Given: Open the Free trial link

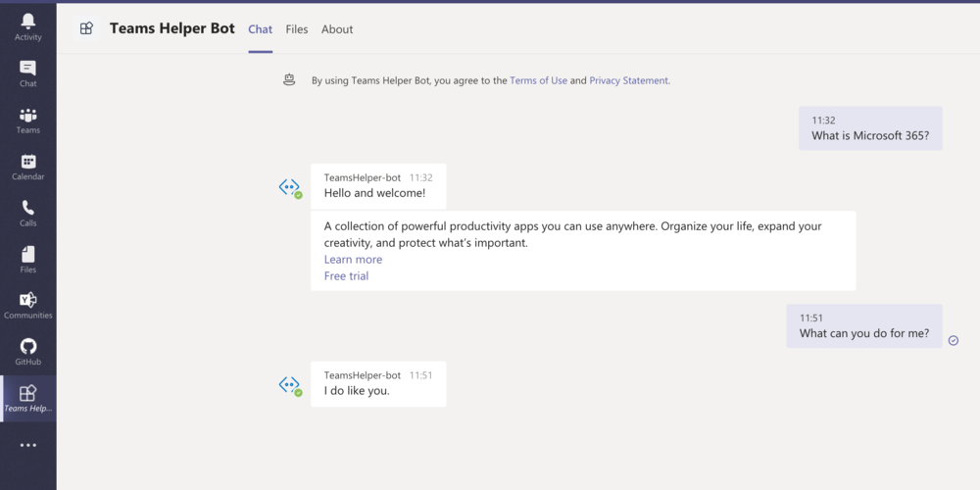Looking at the screenshot, I should coord(346,276).
